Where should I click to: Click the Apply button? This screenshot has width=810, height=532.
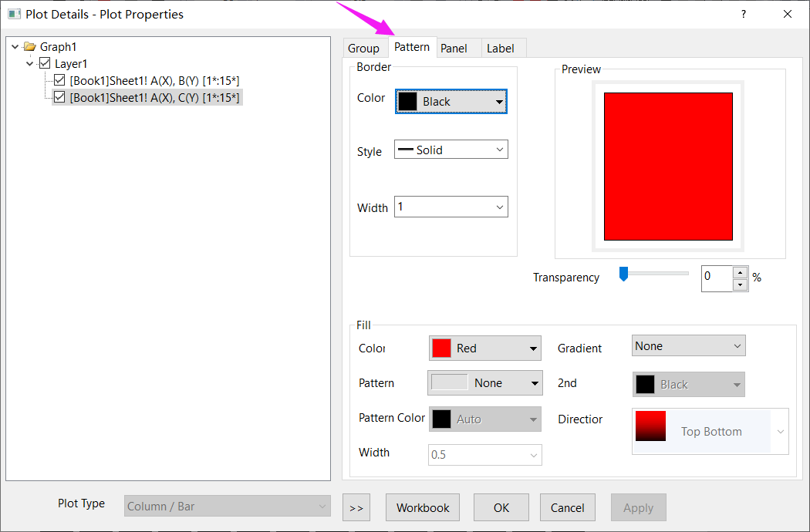coord(639,508)
